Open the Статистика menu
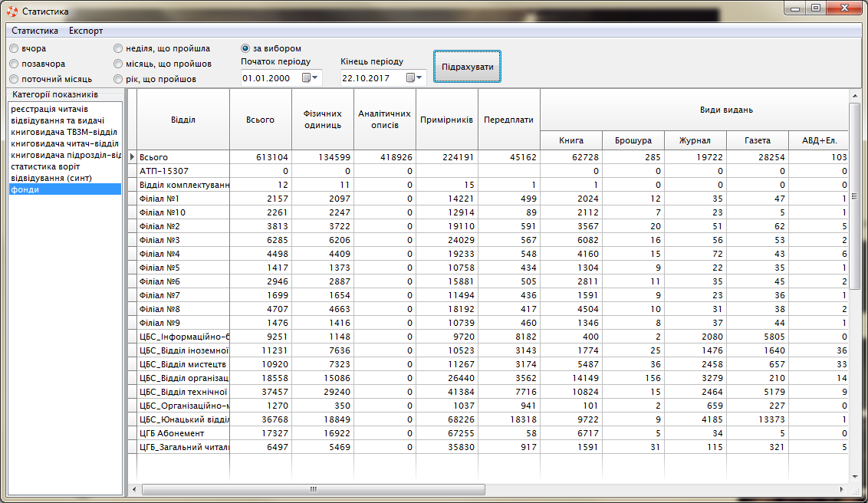This screenshot has height=503, width=868. point(35,31)
